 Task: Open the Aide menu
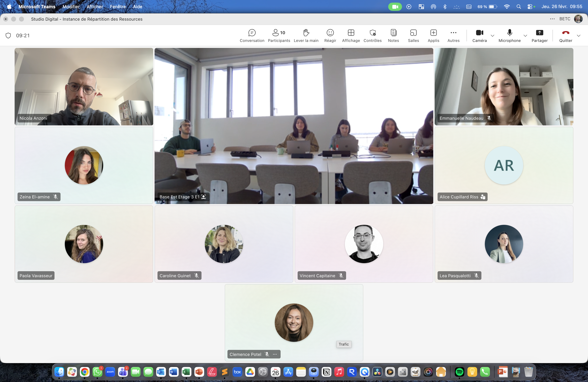tap(138, 7)
